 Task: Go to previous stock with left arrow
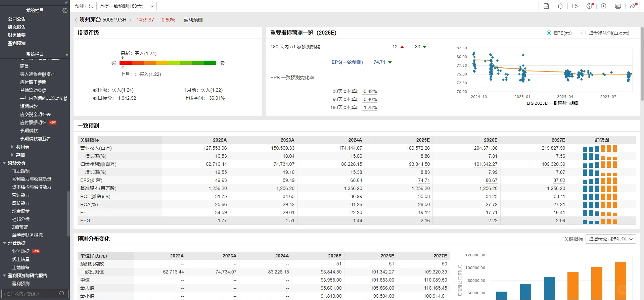[76, 20]
